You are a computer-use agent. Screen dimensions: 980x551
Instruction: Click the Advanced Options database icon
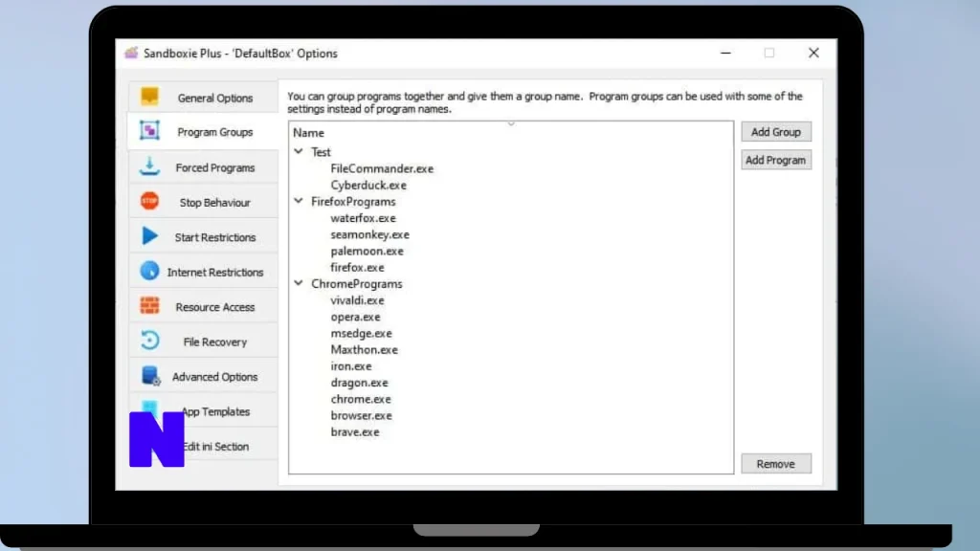(150, 375)
